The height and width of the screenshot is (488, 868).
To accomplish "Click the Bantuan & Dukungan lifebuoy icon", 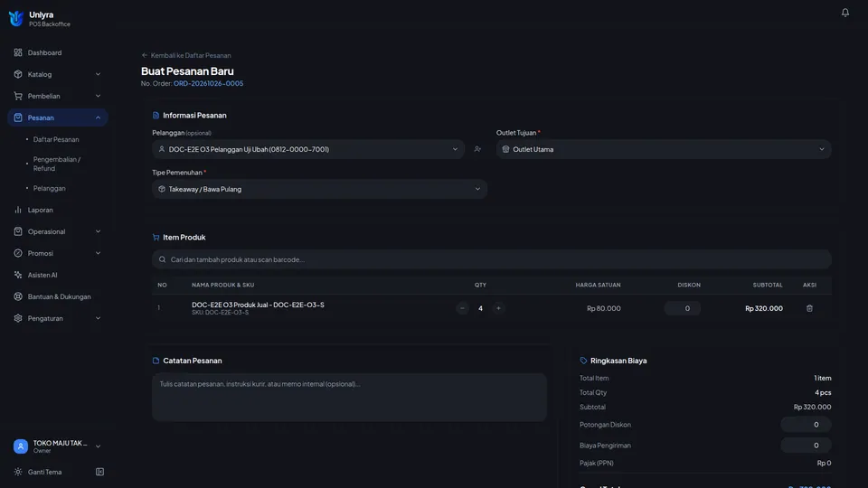I will click(18, 296).
